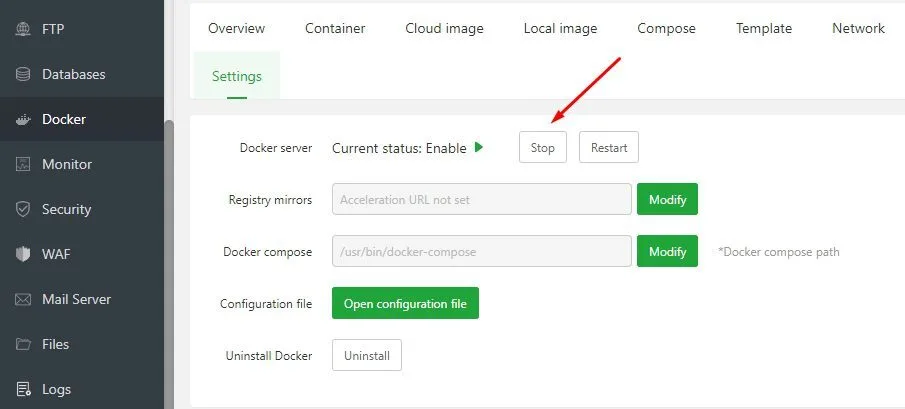Modify the Docker compose path

667,251
